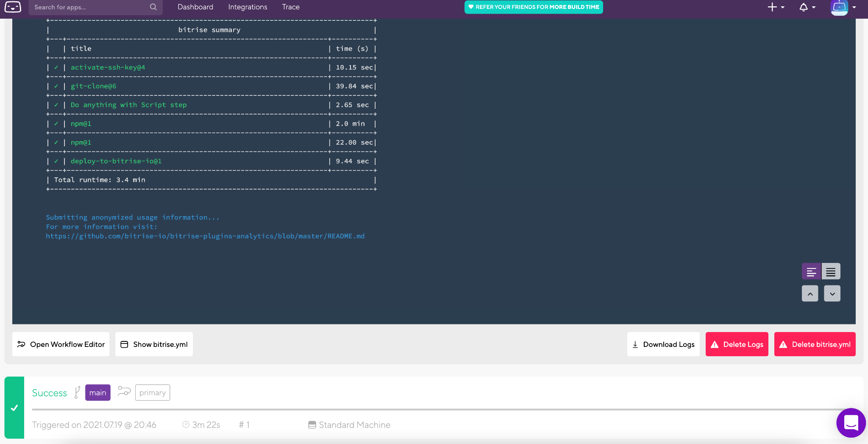
Task: Click the deploy-to-bitrise-io@1 step row
Action: 211,161
